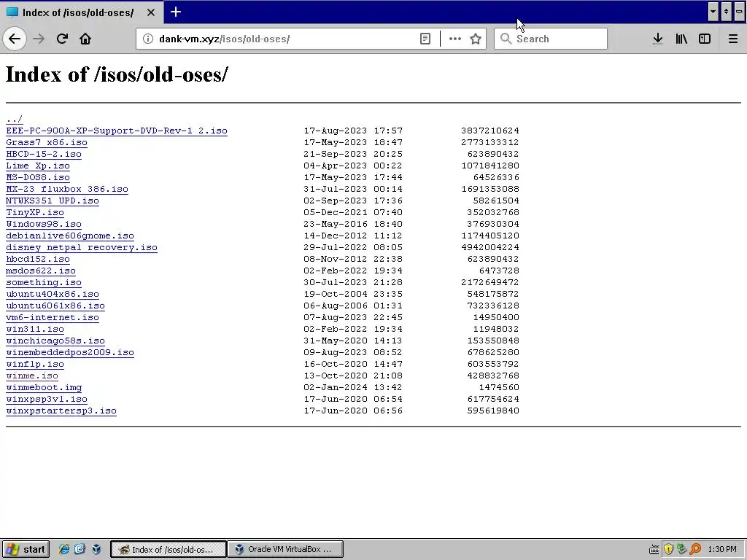Launch VirtualBox from quick launch

(x=96, y=549)
